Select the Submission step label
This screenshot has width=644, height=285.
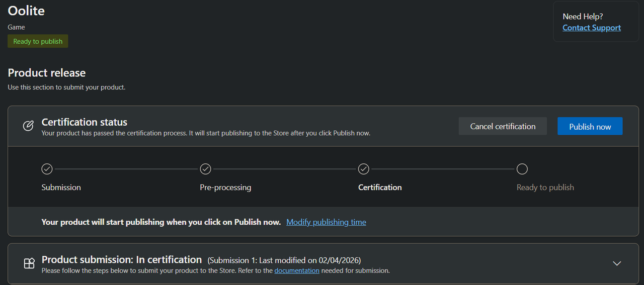coord(61,187)
